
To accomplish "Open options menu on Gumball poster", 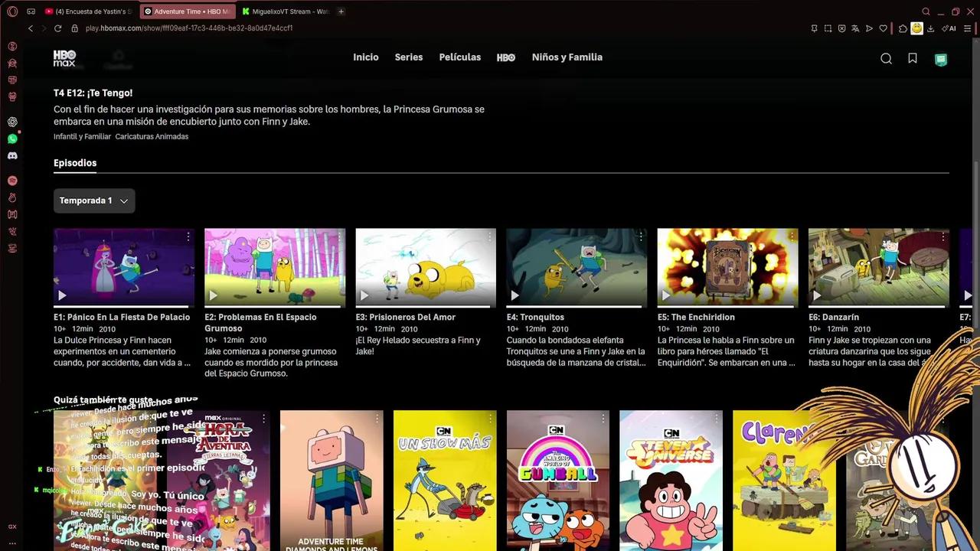I will [603, 419].
